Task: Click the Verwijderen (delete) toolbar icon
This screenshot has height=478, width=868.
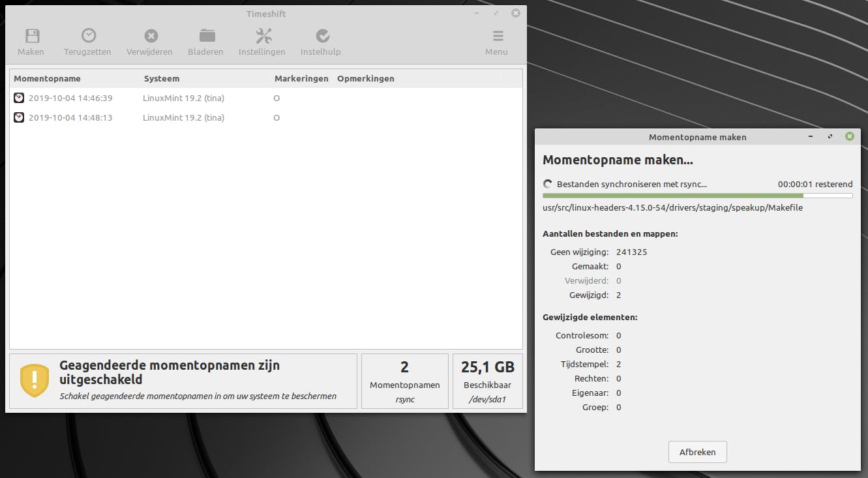Action: tap(151, 36)
